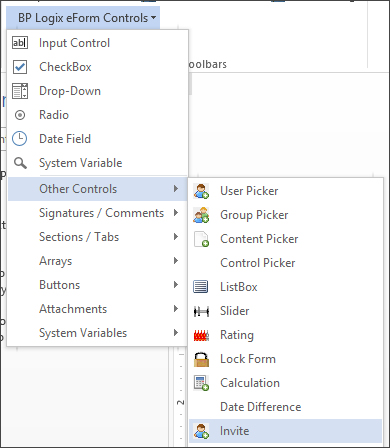Click the Date Field clock icon
Screen dimensions: 390x448
pos(20,139)
